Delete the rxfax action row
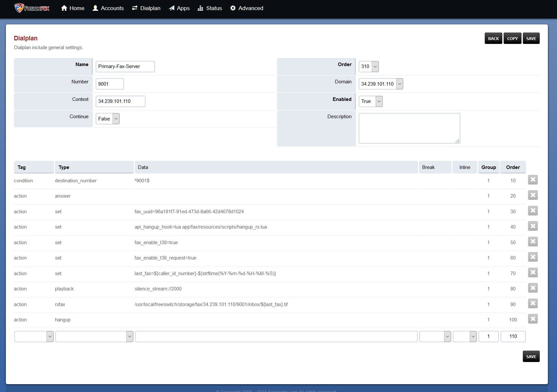Viewport: 557px width, 392px height. pyautogui.click(x=533, y=303)
